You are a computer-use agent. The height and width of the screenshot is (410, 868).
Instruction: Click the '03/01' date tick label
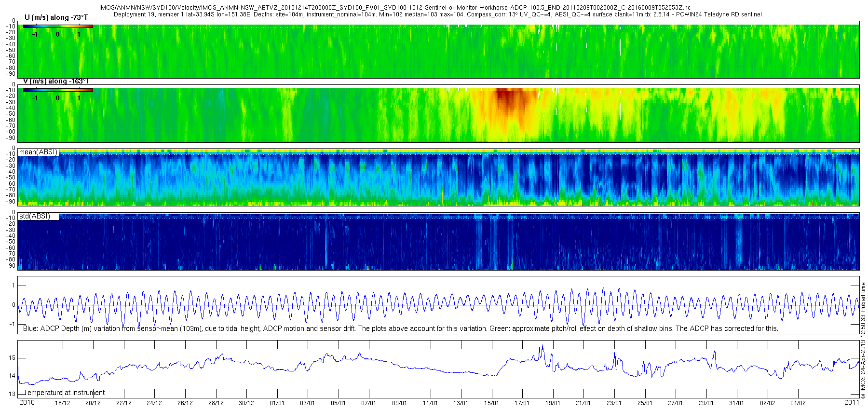coord(308,403)
